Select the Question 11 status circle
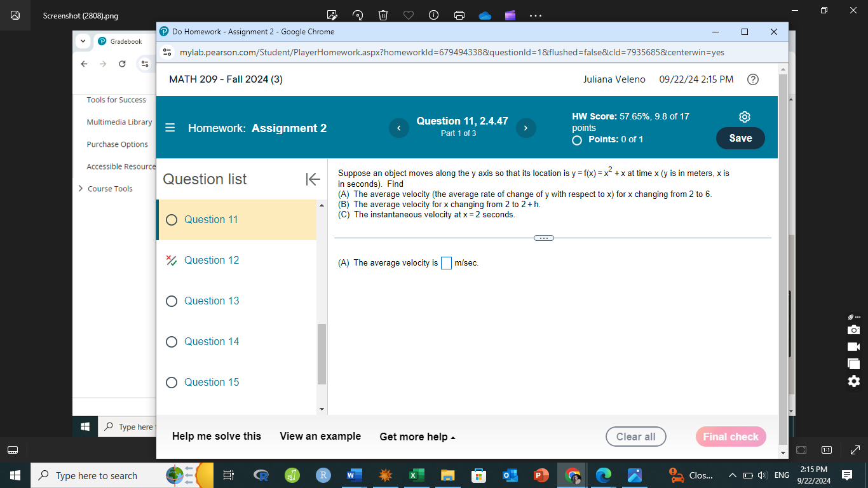 tap(172, 219)
